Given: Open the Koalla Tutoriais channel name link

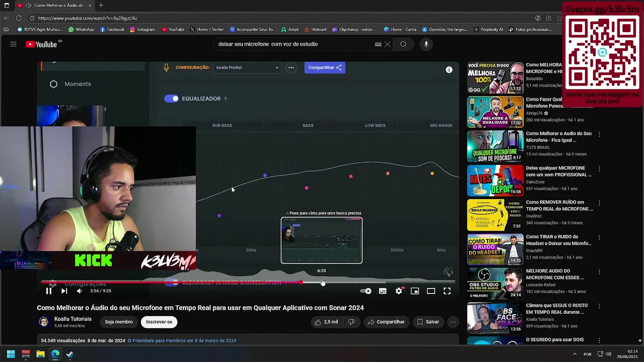Looking at the screenshot, I should [x=73, y=319].
